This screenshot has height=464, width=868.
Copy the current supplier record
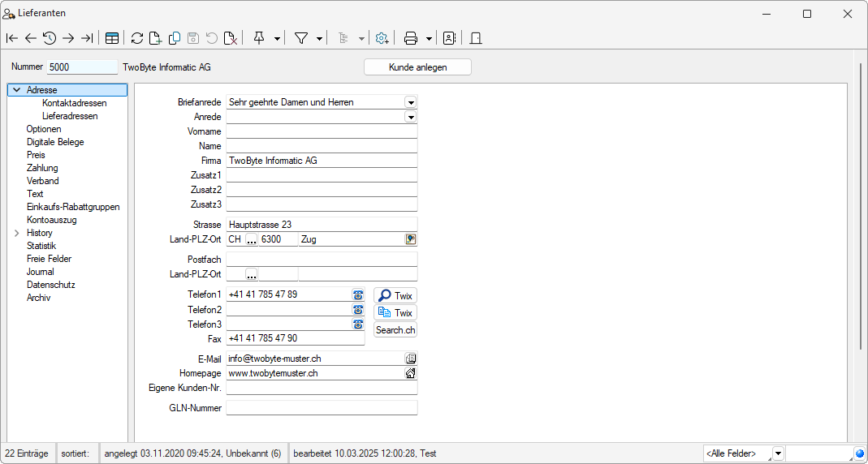coord(175,38)
